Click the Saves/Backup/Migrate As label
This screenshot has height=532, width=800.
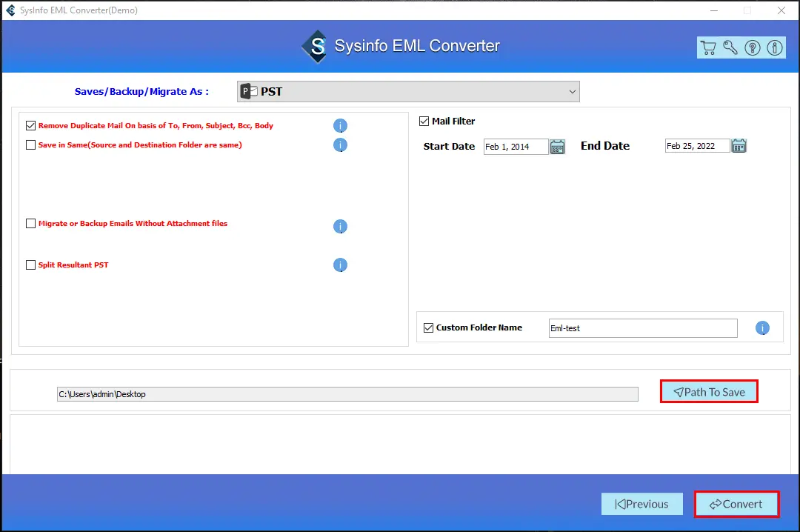pyautogui.click(x=141, y=92)
